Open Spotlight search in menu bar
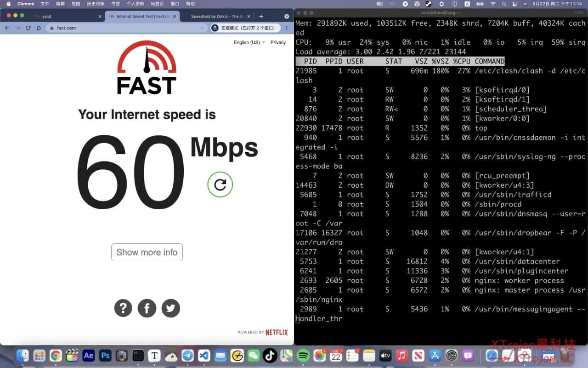Screen dimensions: 588x368 click(503, 4)
